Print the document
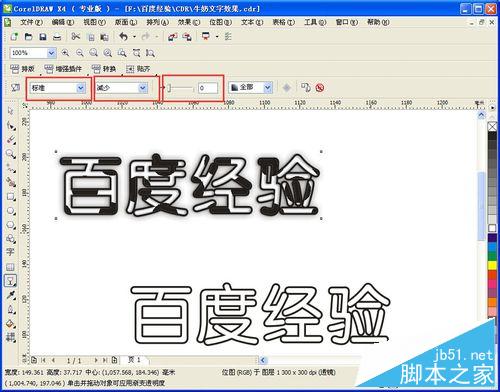The image size is (500, 392). pos(57,37)
